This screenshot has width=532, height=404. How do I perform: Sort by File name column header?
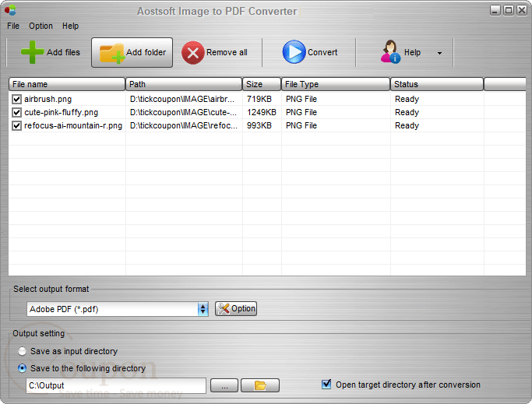point(67,84)
